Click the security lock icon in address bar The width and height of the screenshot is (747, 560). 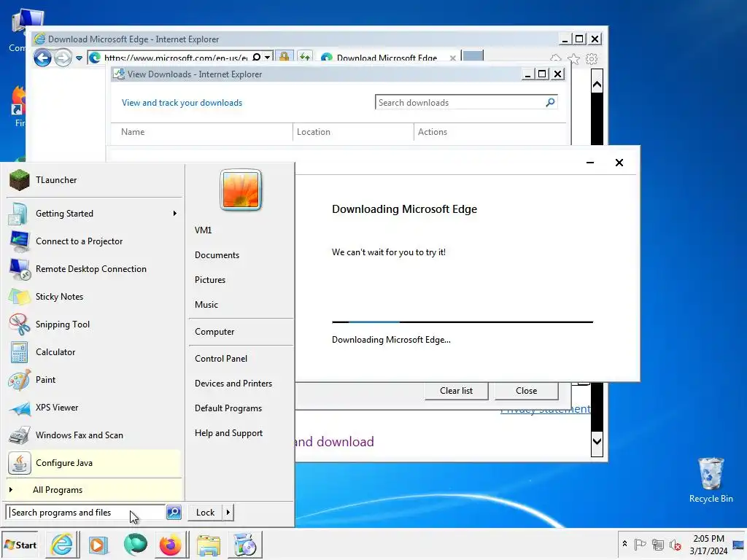tap(284, 57)
